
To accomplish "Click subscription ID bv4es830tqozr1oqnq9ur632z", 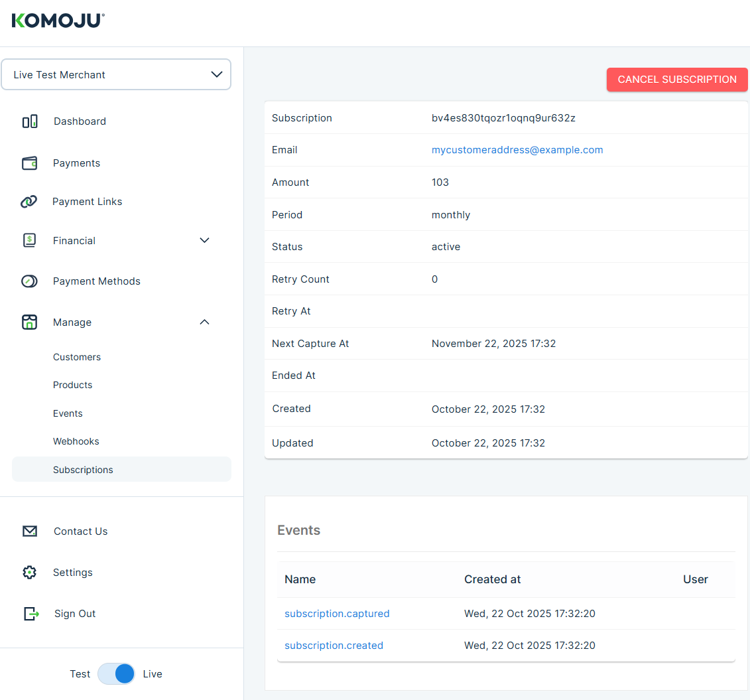I will pos(503,118).
